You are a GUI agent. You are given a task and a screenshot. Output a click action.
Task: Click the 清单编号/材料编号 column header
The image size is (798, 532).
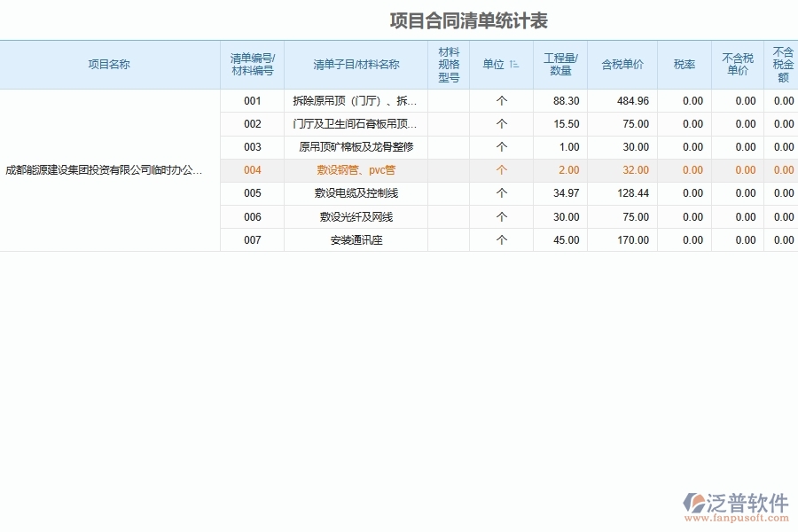(x=253, y=64)
